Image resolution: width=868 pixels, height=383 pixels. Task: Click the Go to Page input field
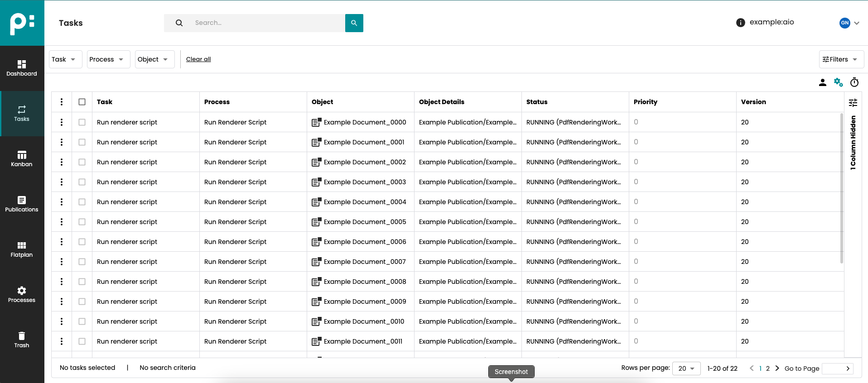tap(833, 369)
